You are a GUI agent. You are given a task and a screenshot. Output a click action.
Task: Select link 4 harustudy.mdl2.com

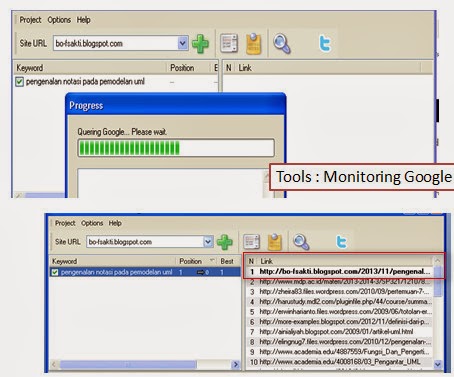[x=339, y=302]
